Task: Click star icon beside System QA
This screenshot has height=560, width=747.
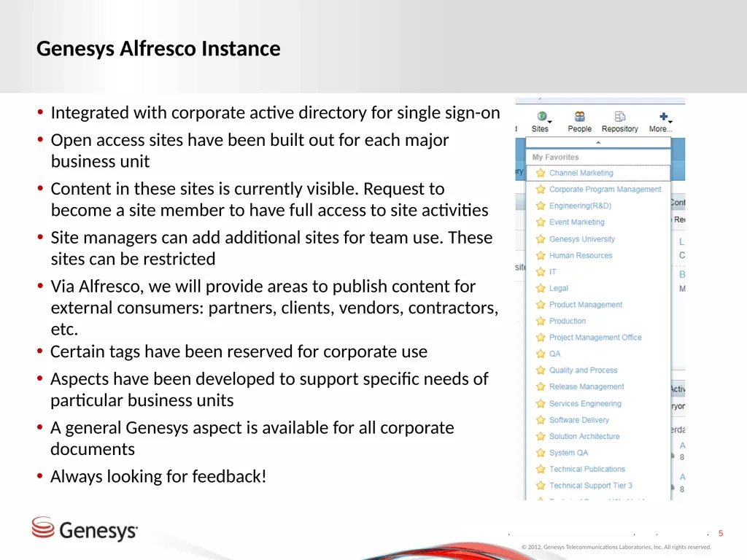Action: click(541, 452)
